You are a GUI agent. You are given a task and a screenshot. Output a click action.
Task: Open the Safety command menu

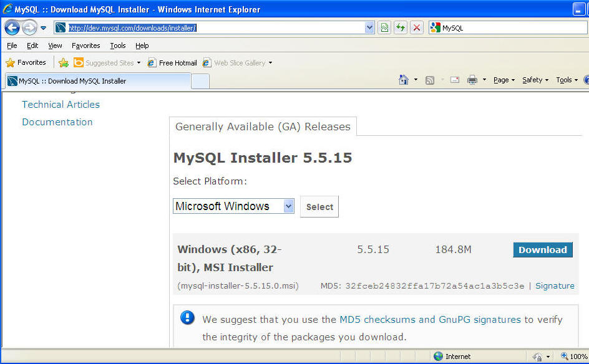click(535, 80)
